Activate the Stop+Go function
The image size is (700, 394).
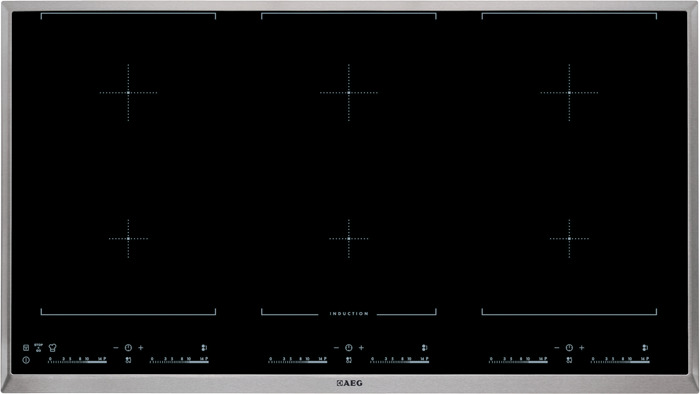coord(38,347)
